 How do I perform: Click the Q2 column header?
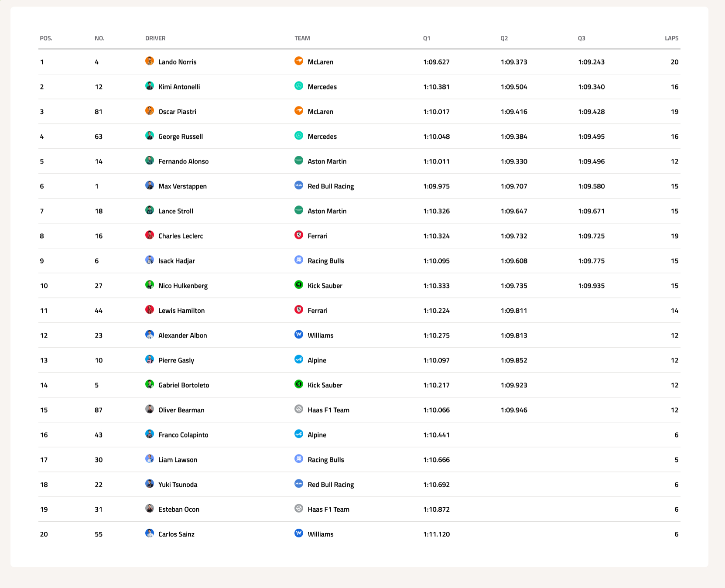click(504, 38)
